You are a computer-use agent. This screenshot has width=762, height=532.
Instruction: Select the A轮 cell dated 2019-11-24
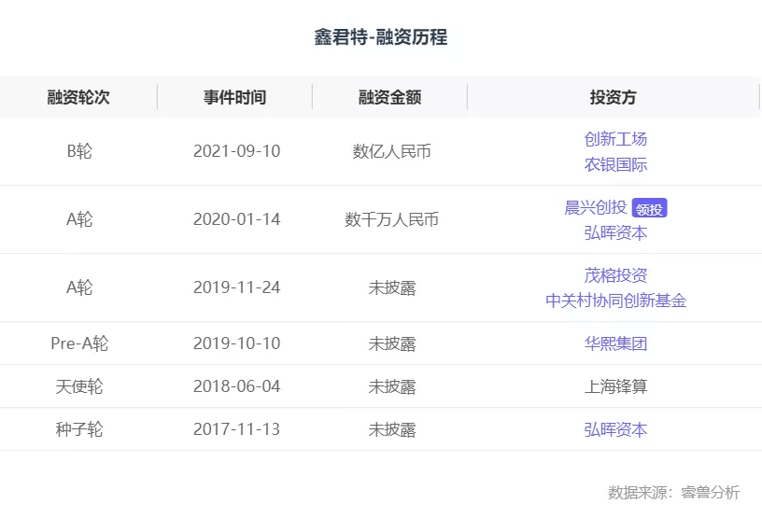(x=79, y=287)
